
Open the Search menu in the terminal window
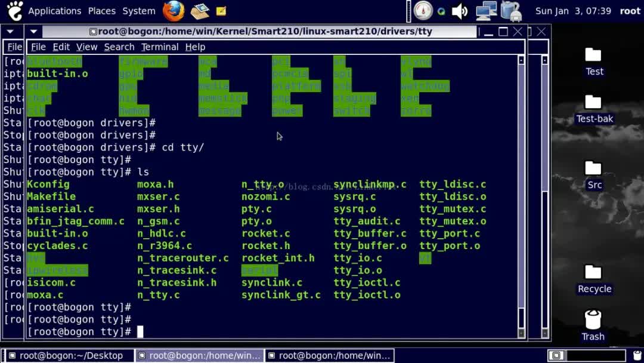119,47
